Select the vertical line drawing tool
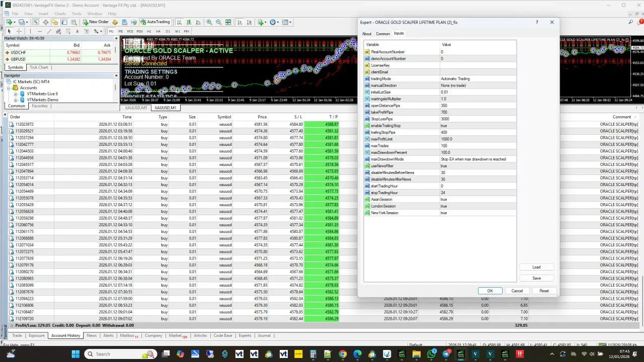Screen dimensions: 644x362 (30, 31)
